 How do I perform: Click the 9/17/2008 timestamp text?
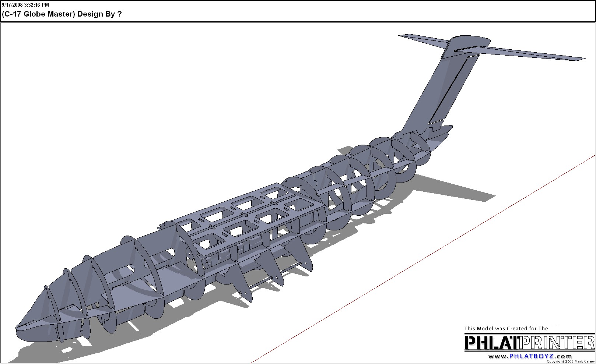25,5
